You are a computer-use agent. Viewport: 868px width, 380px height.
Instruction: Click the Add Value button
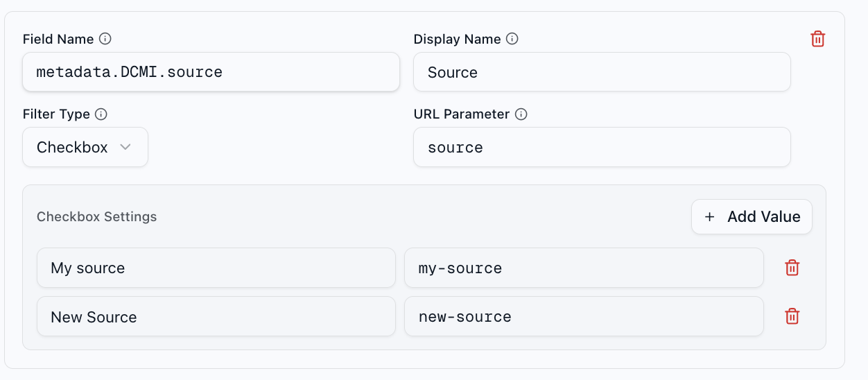[752, 216]
